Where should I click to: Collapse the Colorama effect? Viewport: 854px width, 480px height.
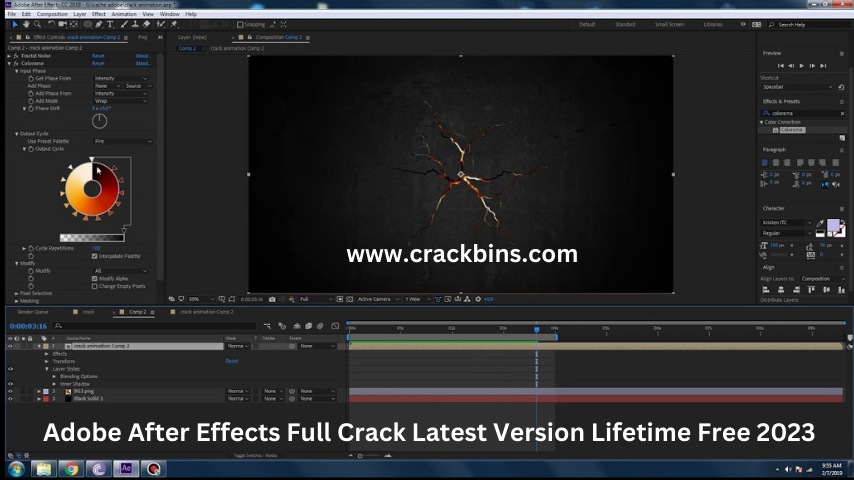(9, 63)
